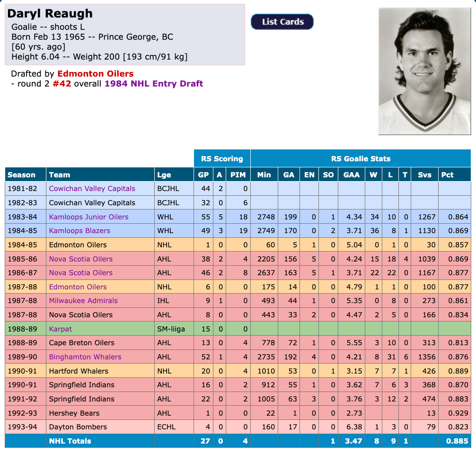Image resolution: width=476 pixels, height=453 pixels.
Task: Click the Svs column header
Action: point(425,175)
